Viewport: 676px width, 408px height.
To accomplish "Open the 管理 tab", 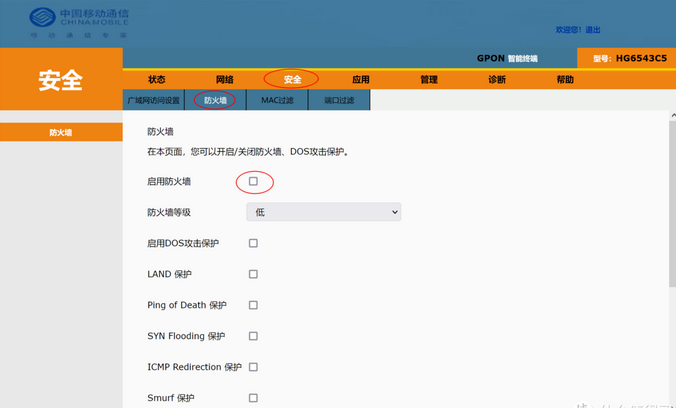I will (428, 79).
